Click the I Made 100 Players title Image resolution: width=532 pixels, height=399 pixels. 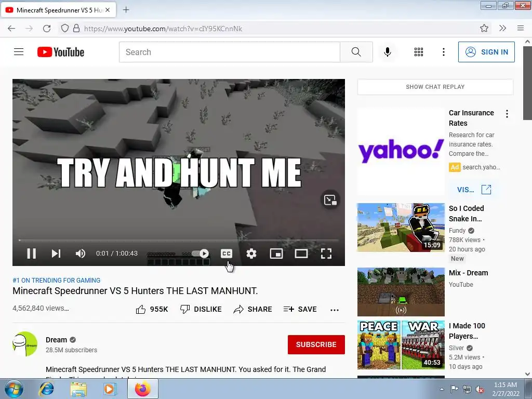[467, 331]
